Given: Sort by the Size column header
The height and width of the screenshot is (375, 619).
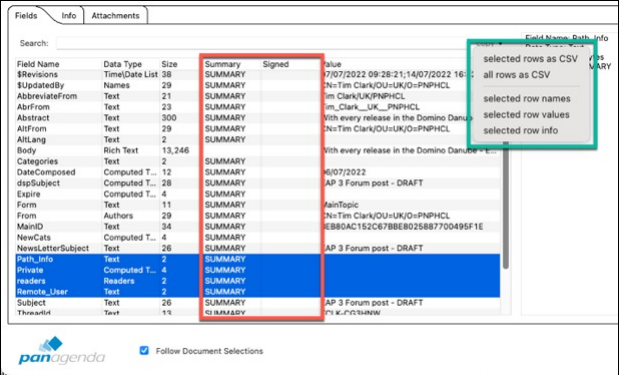Looking at the screenshot, I should coord(169,64).
